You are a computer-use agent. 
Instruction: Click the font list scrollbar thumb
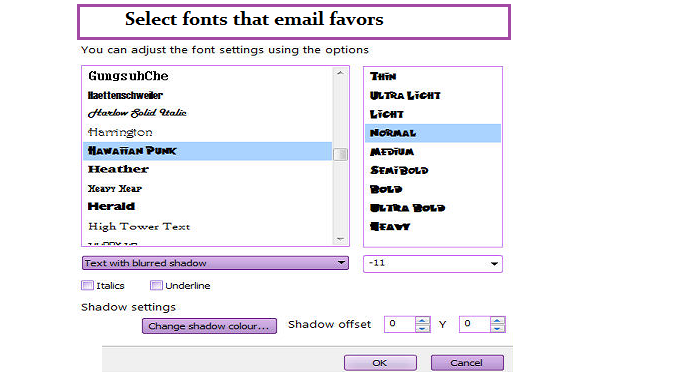pos(340,154)
